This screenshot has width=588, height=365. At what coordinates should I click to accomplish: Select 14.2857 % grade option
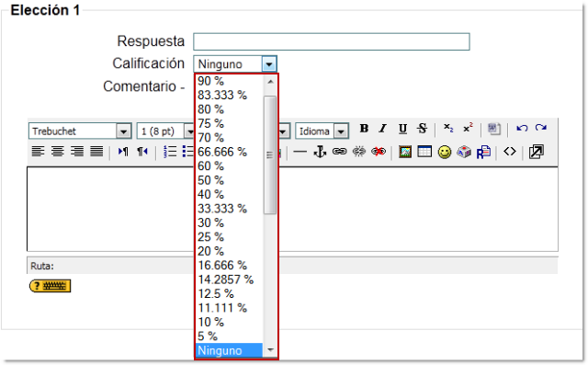click(229, 279)
